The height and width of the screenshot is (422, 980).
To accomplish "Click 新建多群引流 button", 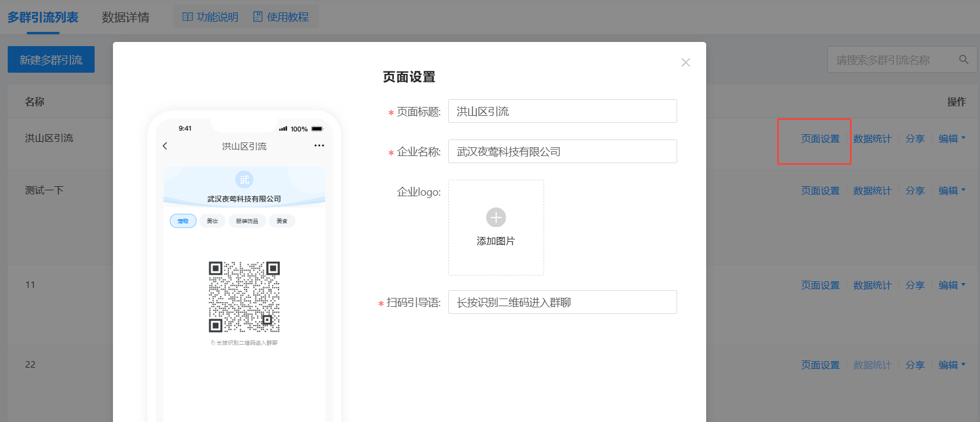I will click(x=51, y=60).
